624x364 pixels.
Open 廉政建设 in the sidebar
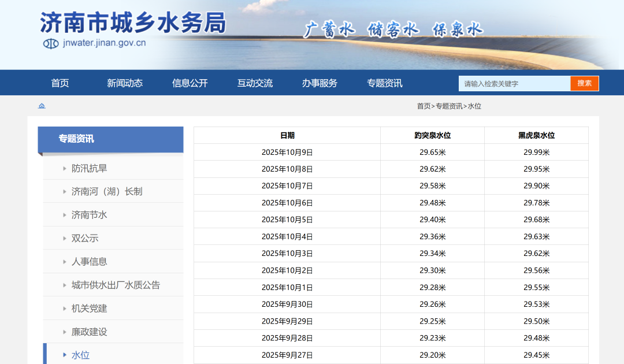click(x=89, y=332)
